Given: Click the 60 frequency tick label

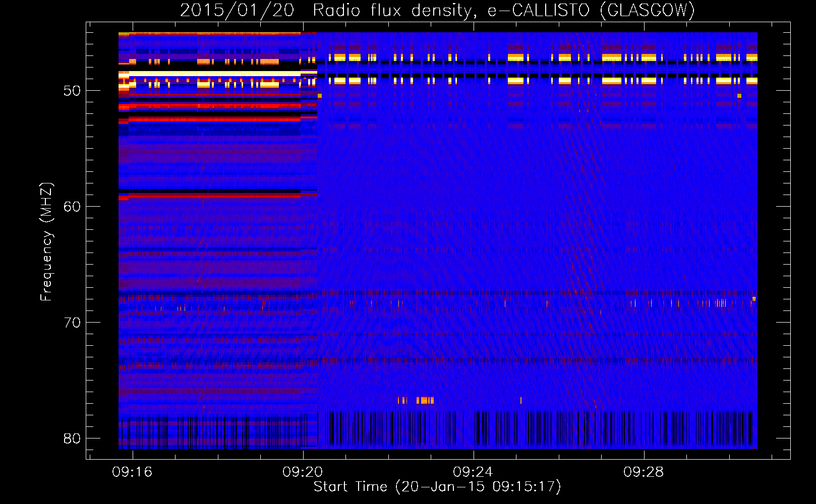Looking at the screenshot, I should (72, 207).
